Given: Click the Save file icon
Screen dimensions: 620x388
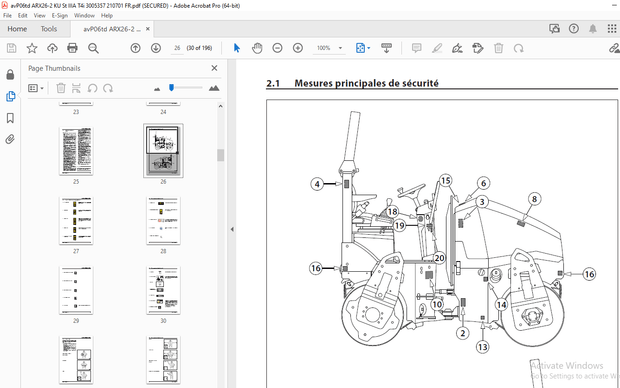Looking at the screenshot, I should click(11, 48).
